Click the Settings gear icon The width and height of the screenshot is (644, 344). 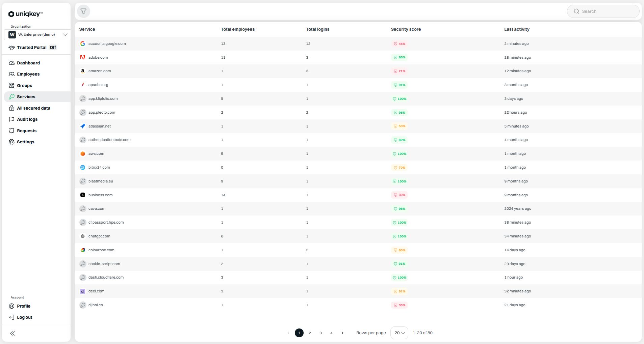click(x=11, y=142)
